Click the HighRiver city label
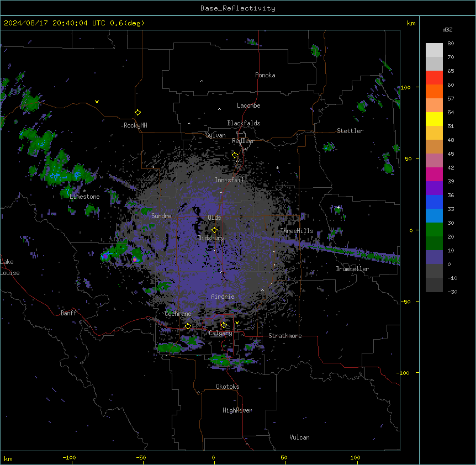476x465 pixels. pyautogui.click(x=237, y=410)
